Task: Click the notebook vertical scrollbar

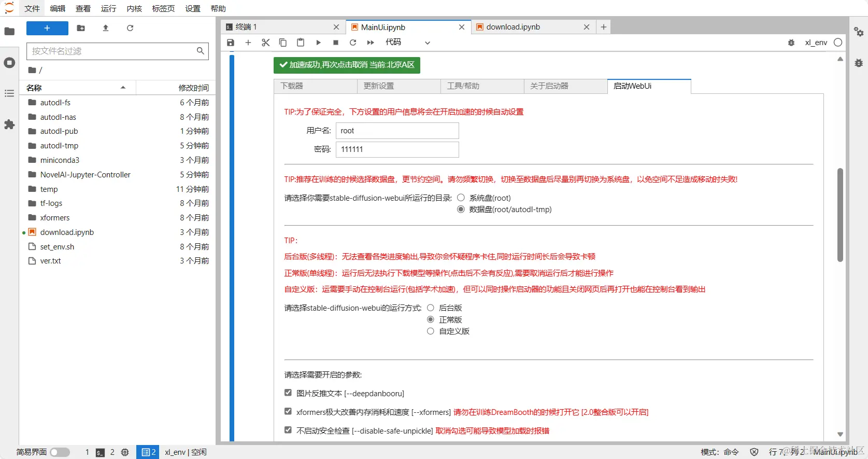Action: [840, 215]
